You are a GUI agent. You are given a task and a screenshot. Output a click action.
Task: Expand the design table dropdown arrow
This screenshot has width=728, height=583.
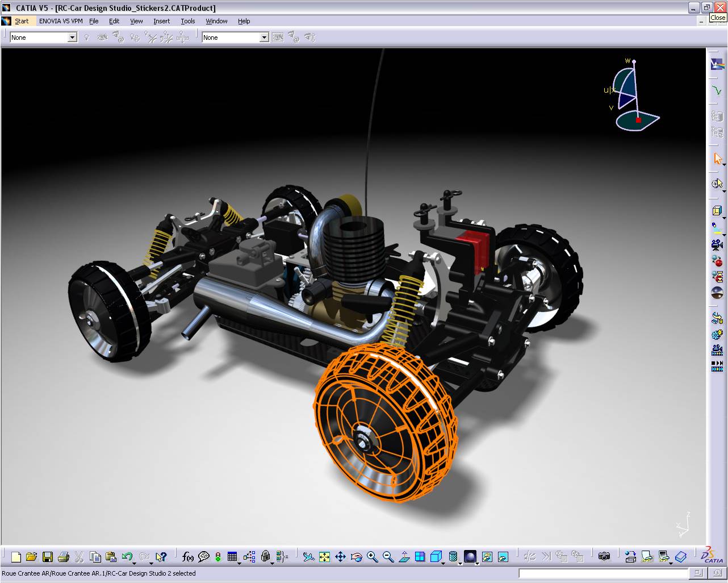[x=239, y=563]
